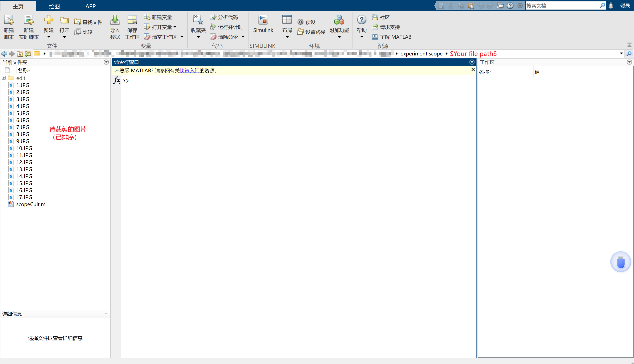This screenshot has height=364, width=634.
Task: Click the Login (登录) button
Action: (x=625, y=6)
